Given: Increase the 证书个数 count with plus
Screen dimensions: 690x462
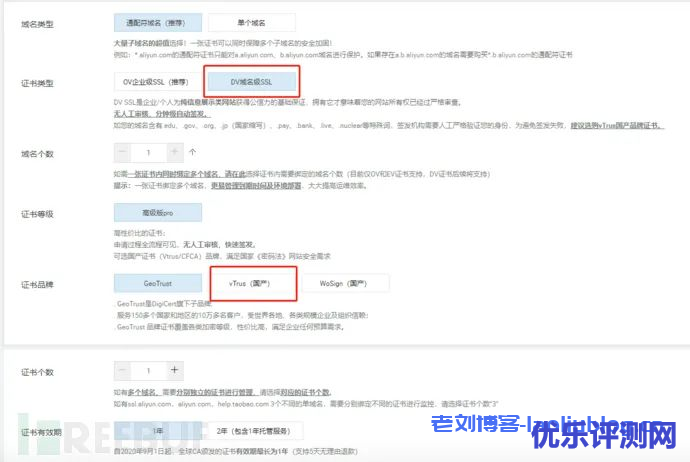Looking at the screenshot, I should point(175,370).
